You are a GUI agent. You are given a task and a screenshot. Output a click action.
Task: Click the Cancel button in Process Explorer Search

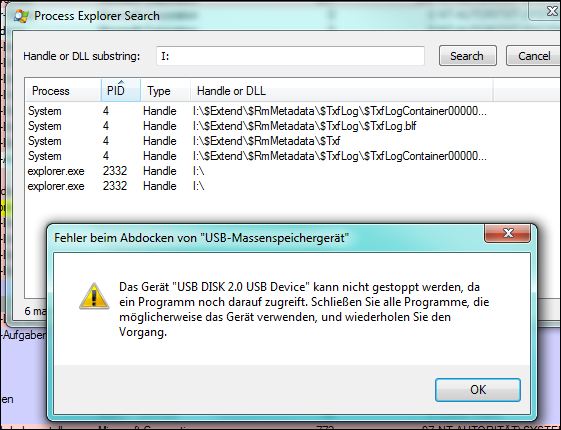pyautogui.click(x=533, y=56)
